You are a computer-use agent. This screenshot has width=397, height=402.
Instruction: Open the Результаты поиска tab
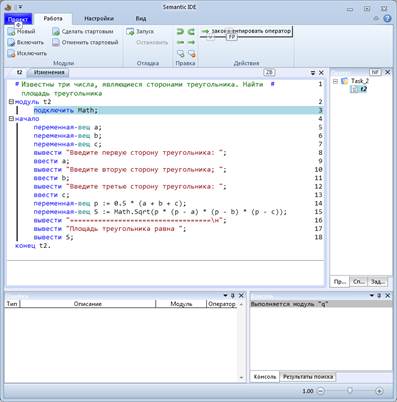coord(308,377)
